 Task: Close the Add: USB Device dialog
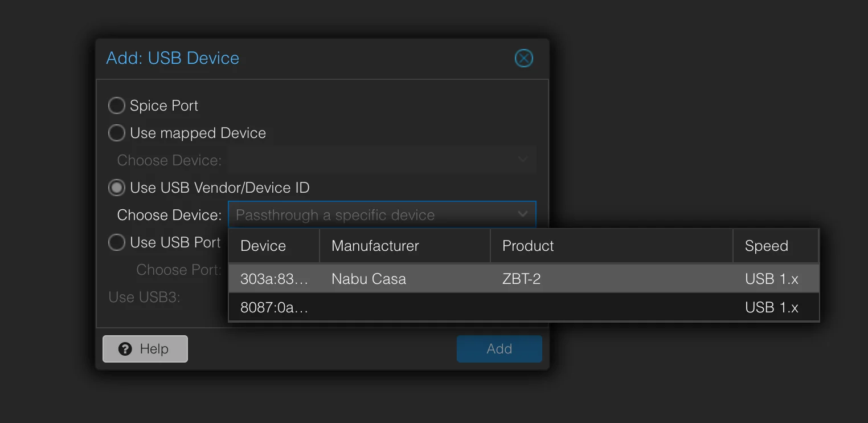523,58
